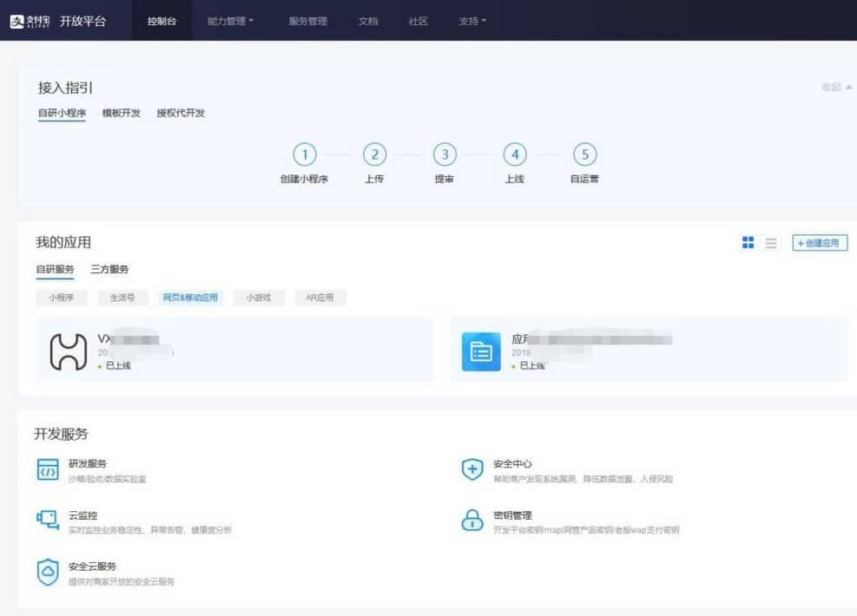Open the 服务管理 navigation tab
Viewport: 857px width, 616px height.
[x=307, y=21]
